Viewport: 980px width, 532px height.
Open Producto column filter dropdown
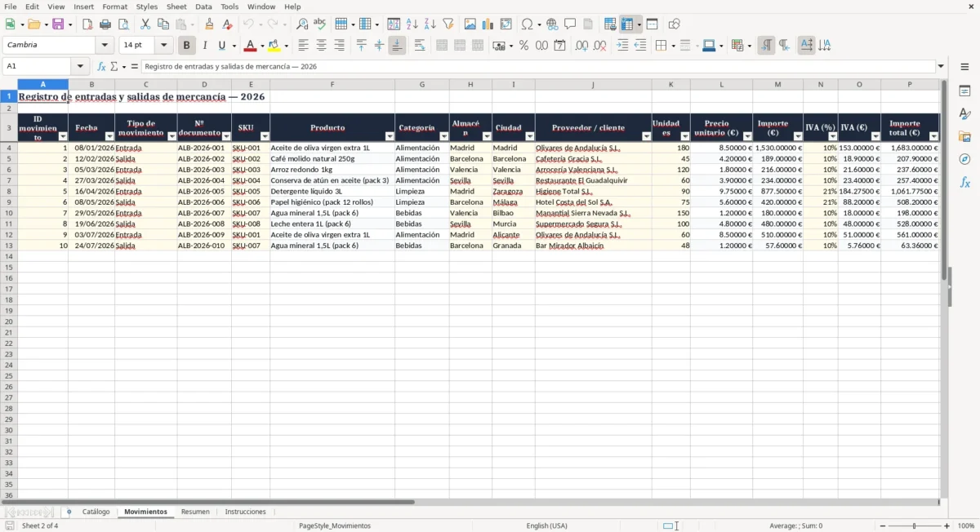[390, 136]
